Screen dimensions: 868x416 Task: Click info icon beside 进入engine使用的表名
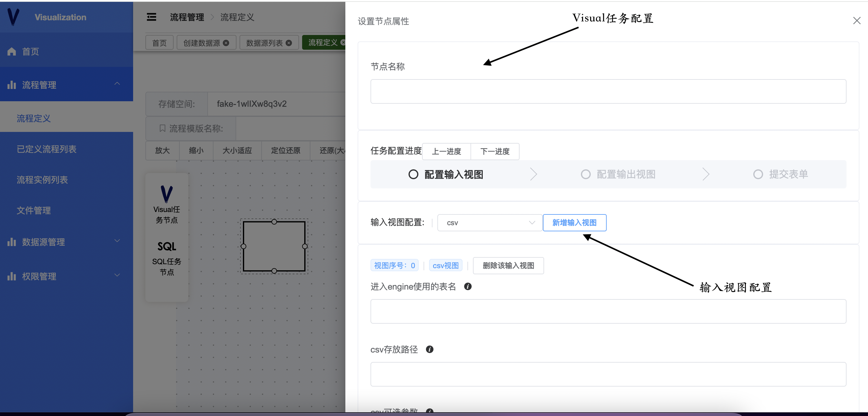[468, 287]
